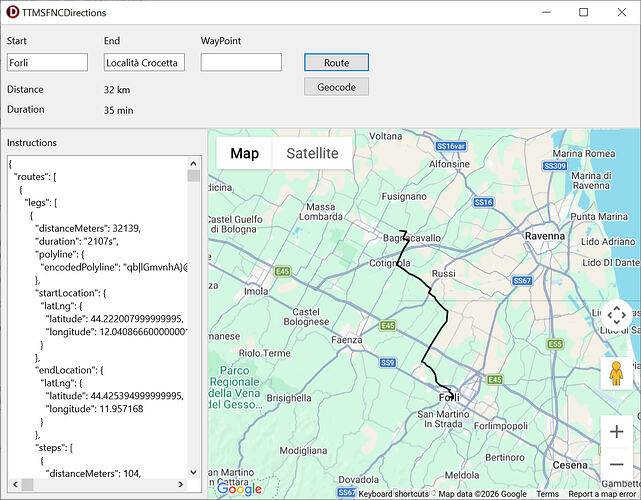Click the 35 min duration value
Screen dimensions: 641x500
click(x=118, y=110)
